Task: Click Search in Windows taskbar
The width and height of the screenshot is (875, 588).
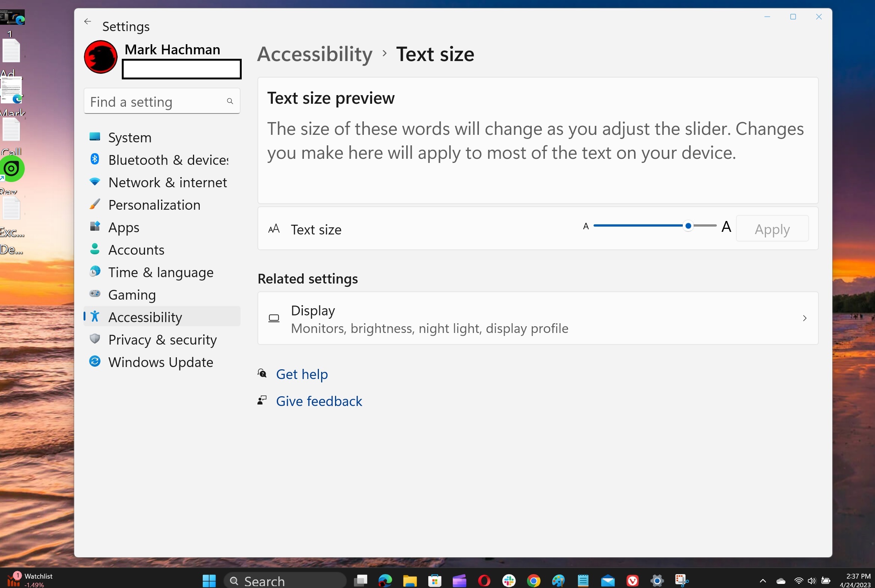Action: pos(265,580)
